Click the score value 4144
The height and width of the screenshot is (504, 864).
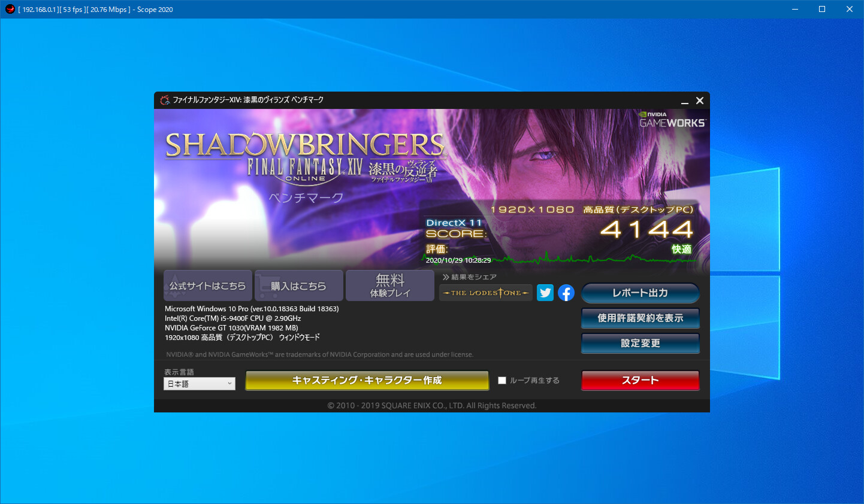(x=647, y=229)
